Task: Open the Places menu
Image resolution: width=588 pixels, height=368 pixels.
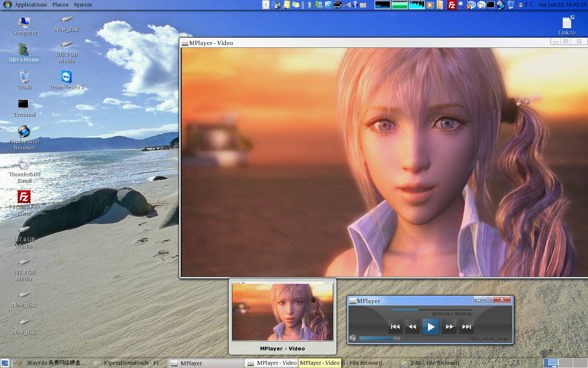Action: tap(60, 4)
